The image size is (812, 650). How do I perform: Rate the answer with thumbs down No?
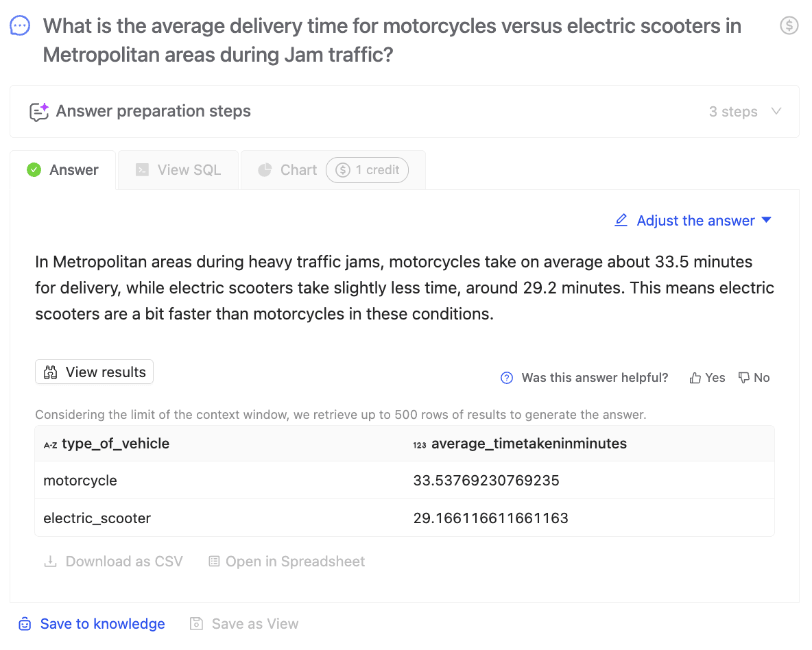coord(754,378)
